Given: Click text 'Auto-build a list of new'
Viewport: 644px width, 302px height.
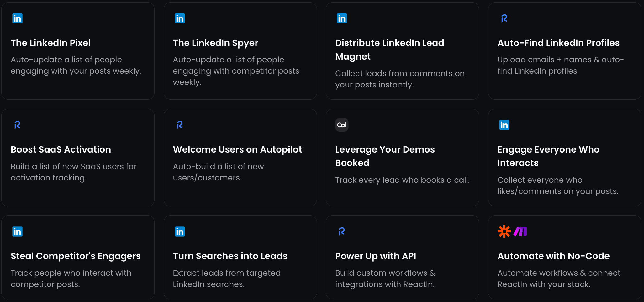Looking at the screenshot, I should (218, 166).
